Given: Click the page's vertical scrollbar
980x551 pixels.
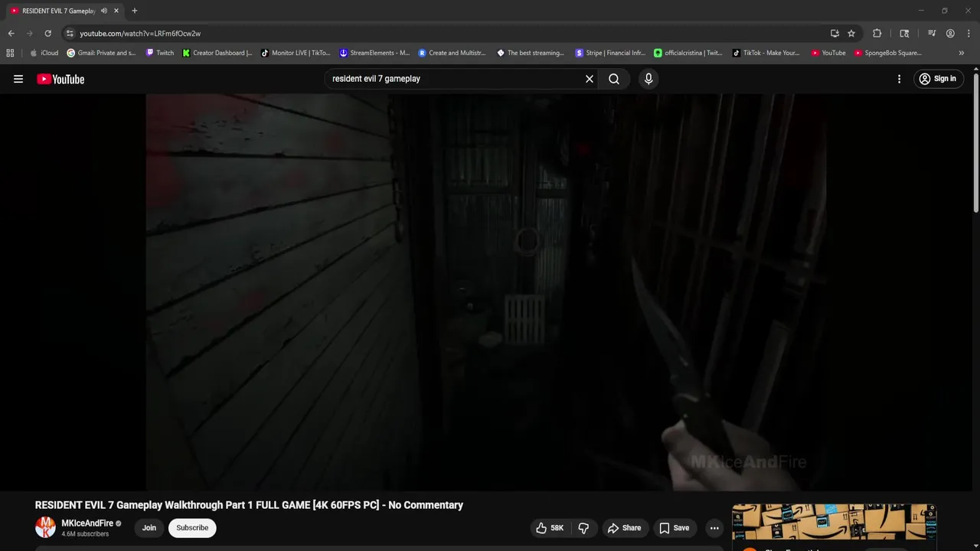Looking at the screenshot, I should tap(976, 143).
